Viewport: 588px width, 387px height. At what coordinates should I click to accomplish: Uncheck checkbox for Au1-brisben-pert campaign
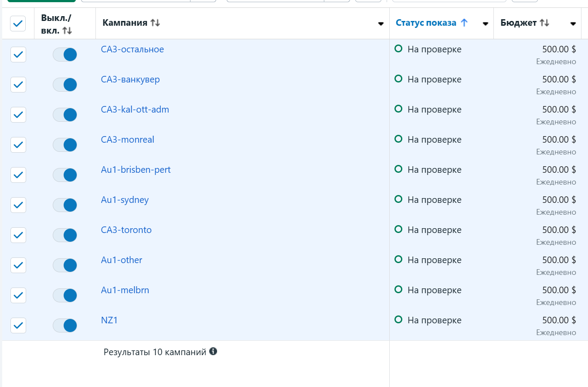(18, 175)
